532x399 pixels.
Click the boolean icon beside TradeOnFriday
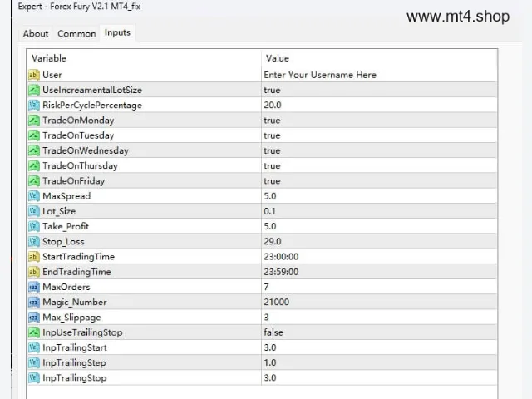(x=33, y=181)
